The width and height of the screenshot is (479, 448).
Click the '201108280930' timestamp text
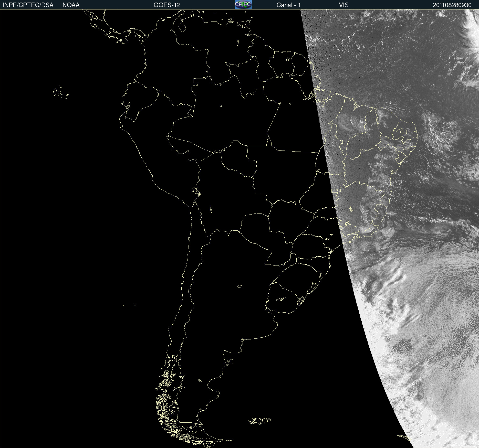[x=452, y=5]
